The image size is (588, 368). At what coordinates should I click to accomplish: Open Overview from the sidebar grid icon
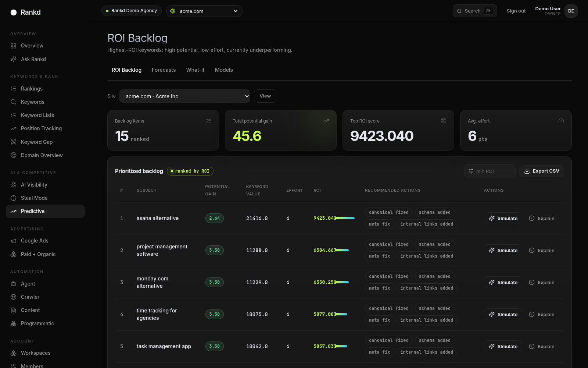click(14, 46)
